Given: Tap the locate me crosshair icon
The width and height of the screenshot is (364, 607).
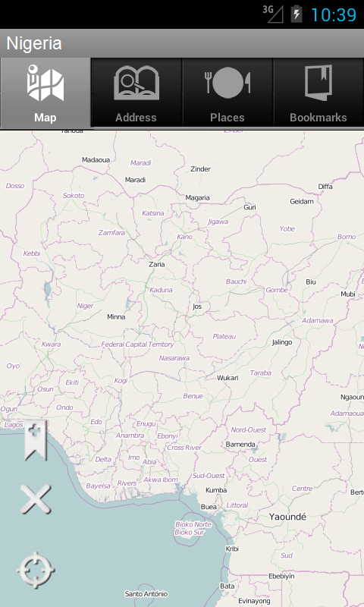Looking at the screenshot, I should [36, 571].
